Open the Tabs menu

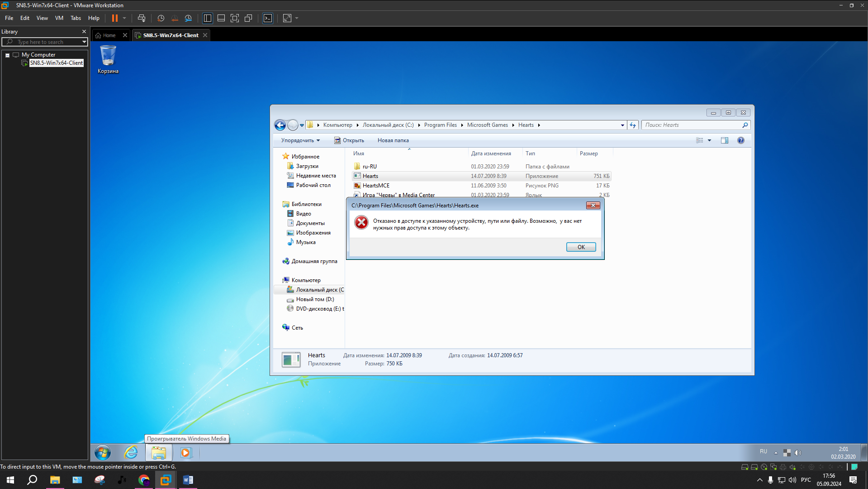pyautogui.click(x=76, y=18)
